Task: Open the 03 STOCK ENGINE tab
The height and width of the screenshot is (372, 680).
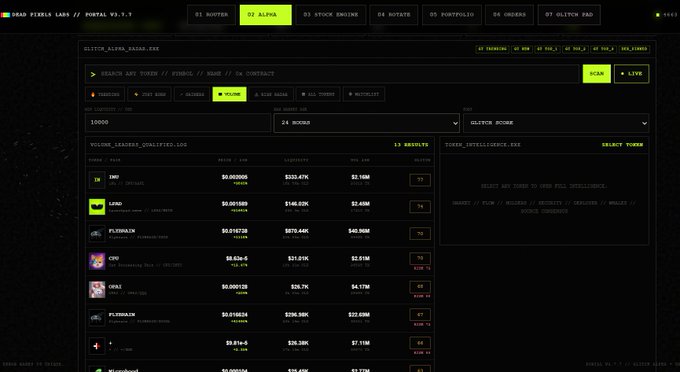Action: (331, 15)
